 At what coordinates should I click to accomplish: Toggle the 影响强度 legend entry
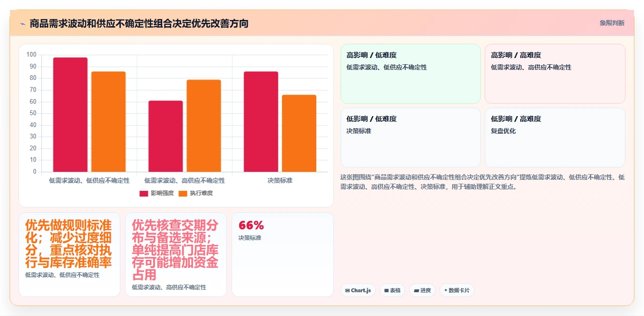156,193
